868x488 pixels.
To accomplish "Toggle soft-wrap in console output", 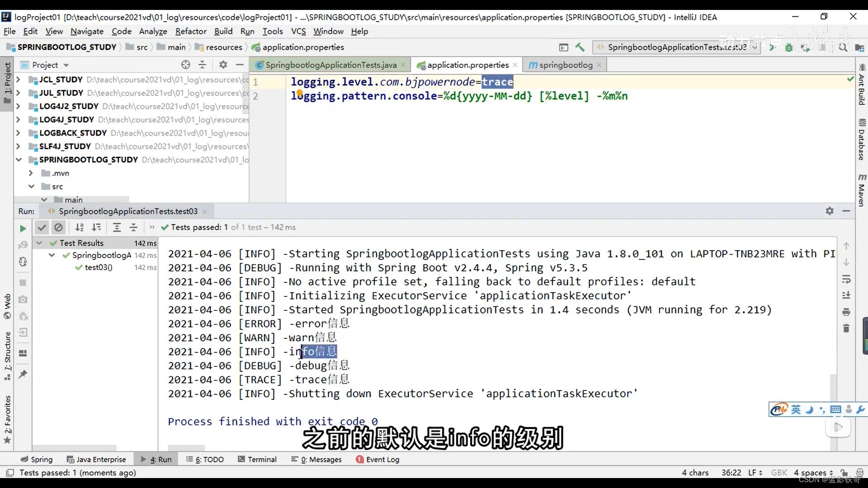I will click(x=846, y=279).
